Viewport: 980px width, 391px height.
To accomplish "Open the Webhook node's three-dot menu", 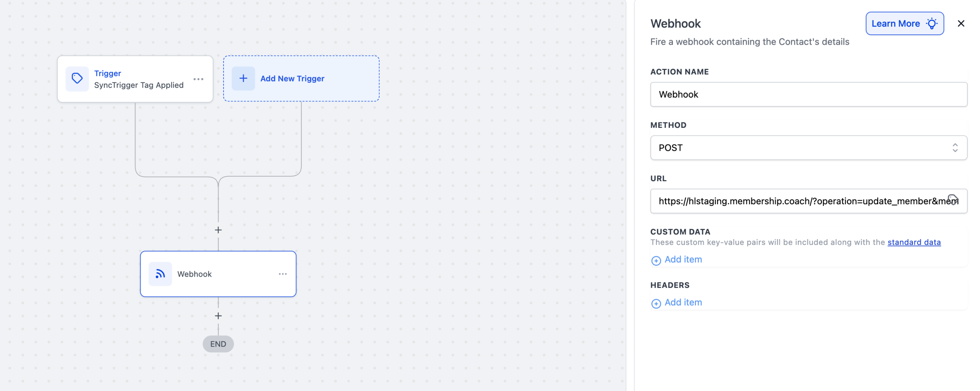I will pos(283,274).
